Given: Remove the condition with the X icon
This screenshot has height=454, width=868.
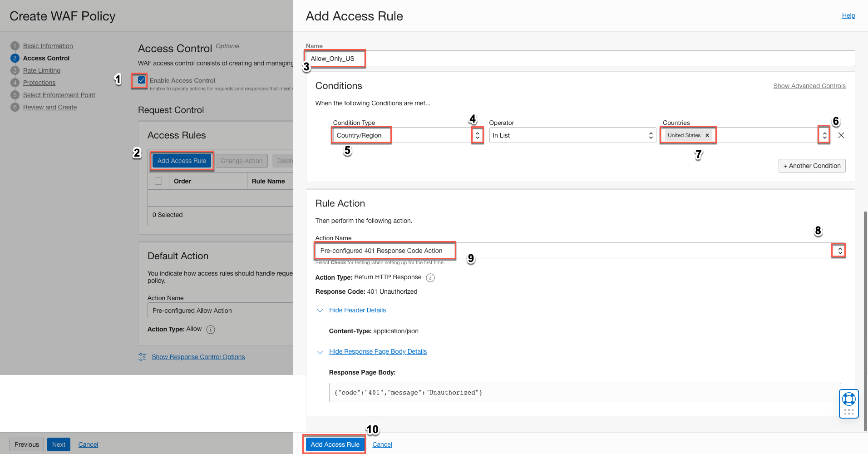Looking at the screenshot, I should pos(841,135).
